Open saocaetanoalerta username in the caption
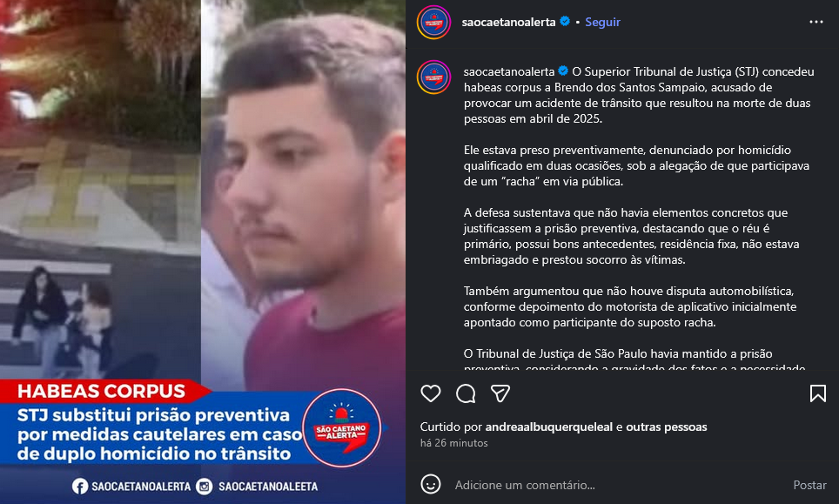The image size is (839, 504). tap(509, 71)
